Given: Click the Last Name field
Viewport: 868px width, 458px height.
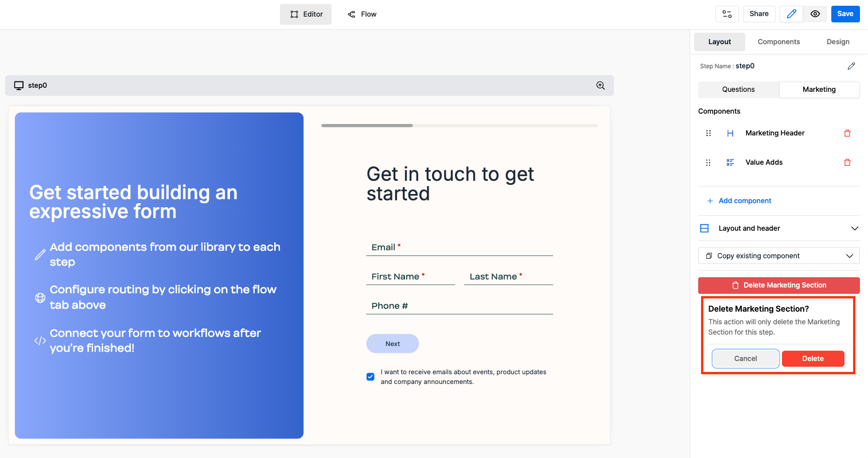Looking at the screenshot, I should click(x=508, y=277).
